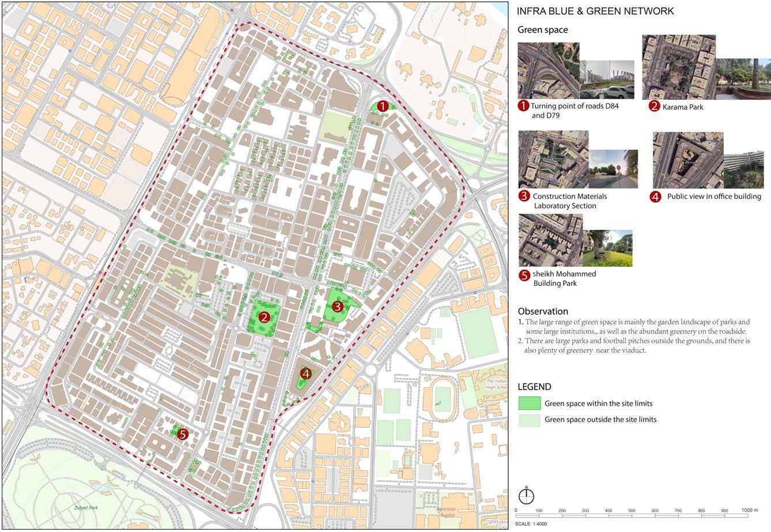The height and width of the screenshot is (532, 771).
Task: Click the 1000 m scale bar label
Action: (750, 510)
